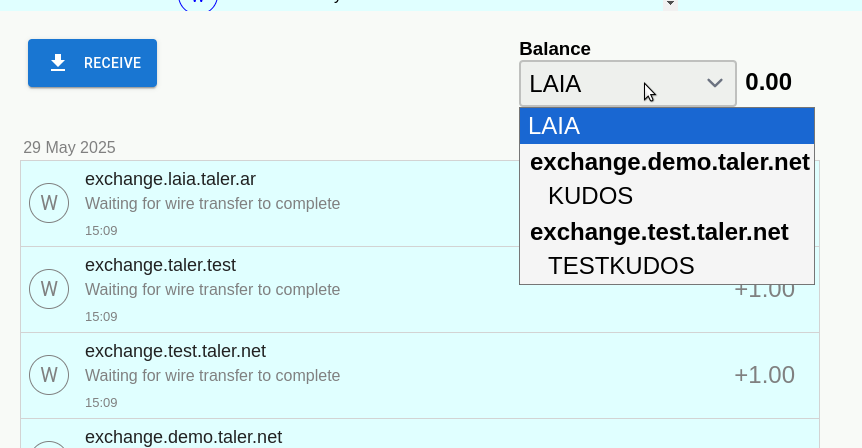
Task: Click W icon of exchange.test.taler.net transaction row
Action: 49,375
